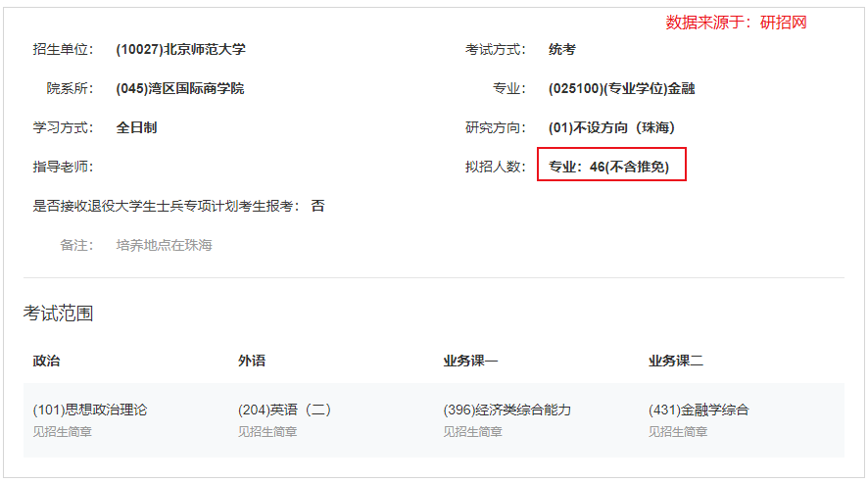The width and height of the screenshot is (868, 483).
Task: Click the 业务课一 column header
Action: (x=470, y=362)
